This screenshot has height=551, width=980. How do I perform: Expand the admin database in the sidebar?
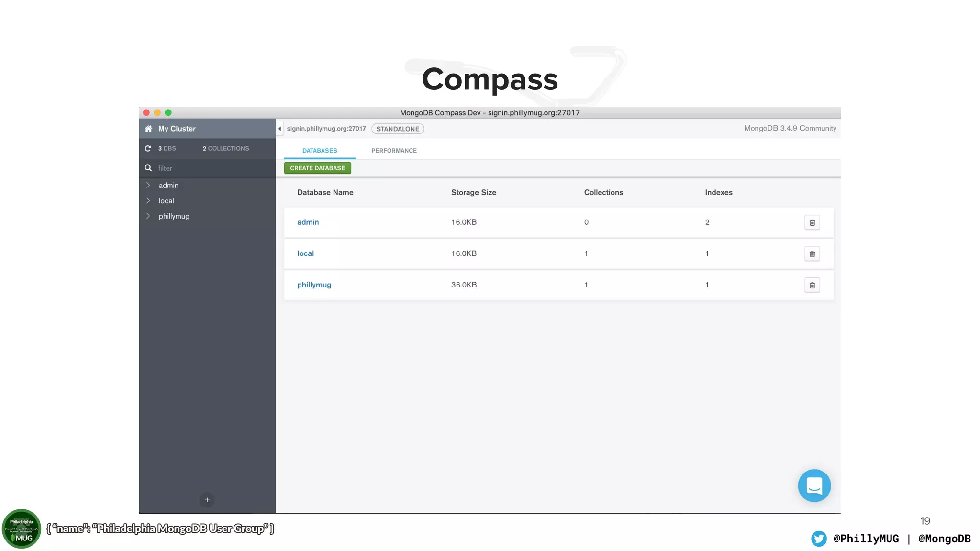148,185
